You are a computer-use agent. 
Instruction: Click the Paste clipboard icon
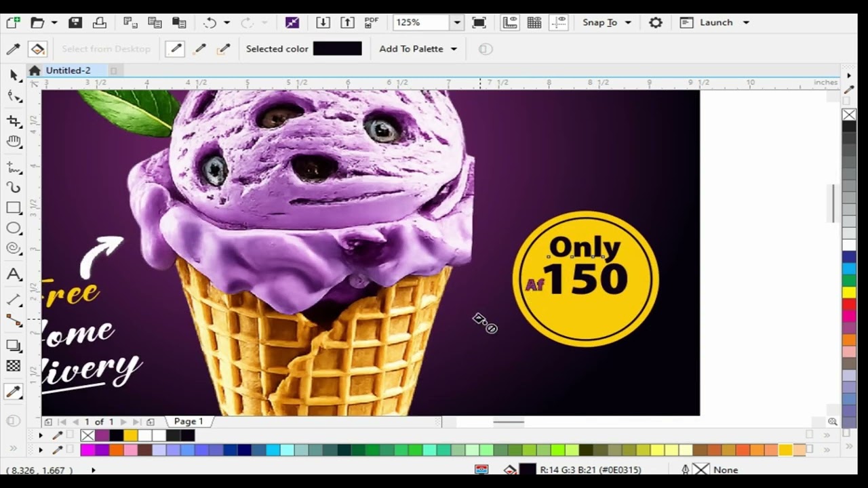pyautogui.click(x=179, y=22)
